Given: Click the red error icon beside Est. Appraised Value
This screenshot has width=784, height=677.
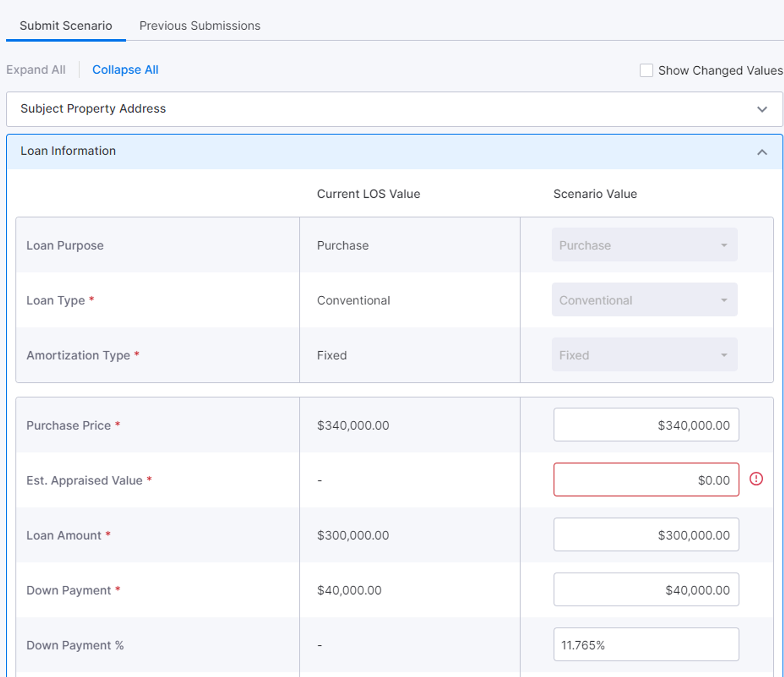Looking at the screenshot, I should [x=756, y=479].
